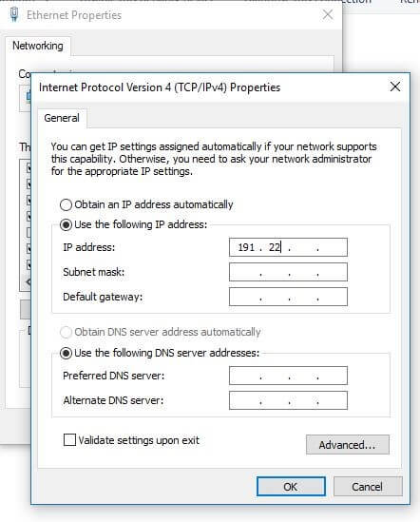Click the Alternate DNS server field
Viewport: 420px width, 522px height.
tap(288, 400)
